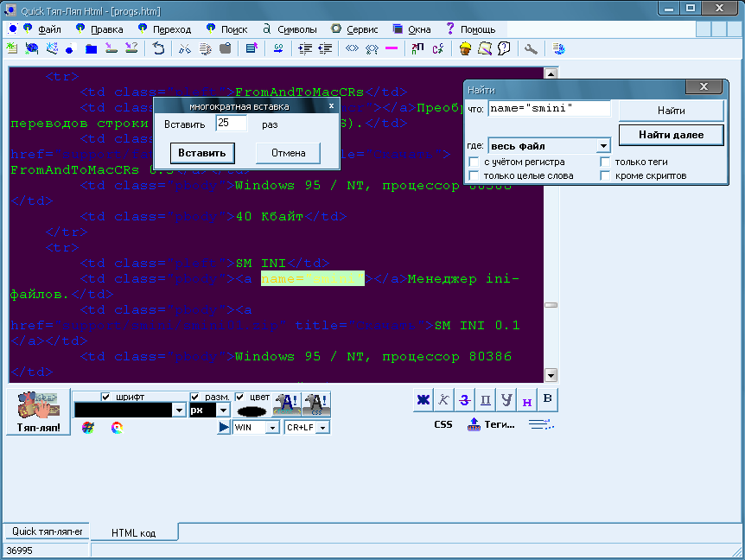Apply underline with the П button
The image size is (745, 560).
485,400
